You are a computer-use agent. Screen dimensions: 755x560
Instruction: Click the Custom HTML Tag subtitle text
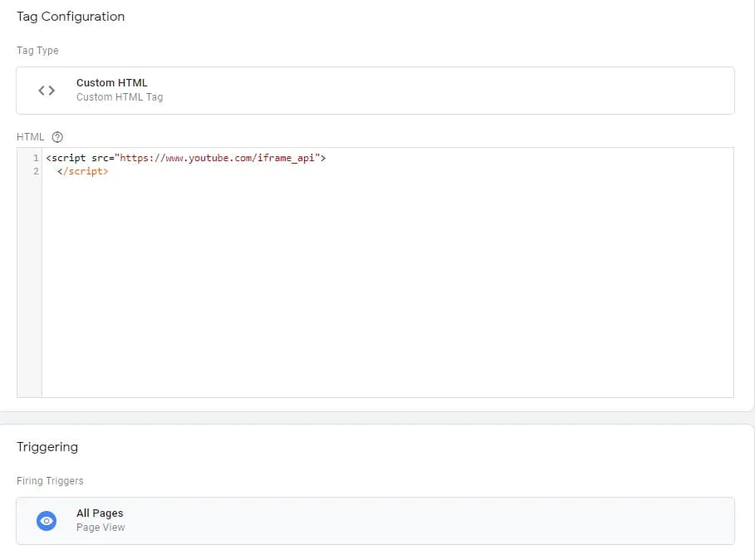(119, 96)
